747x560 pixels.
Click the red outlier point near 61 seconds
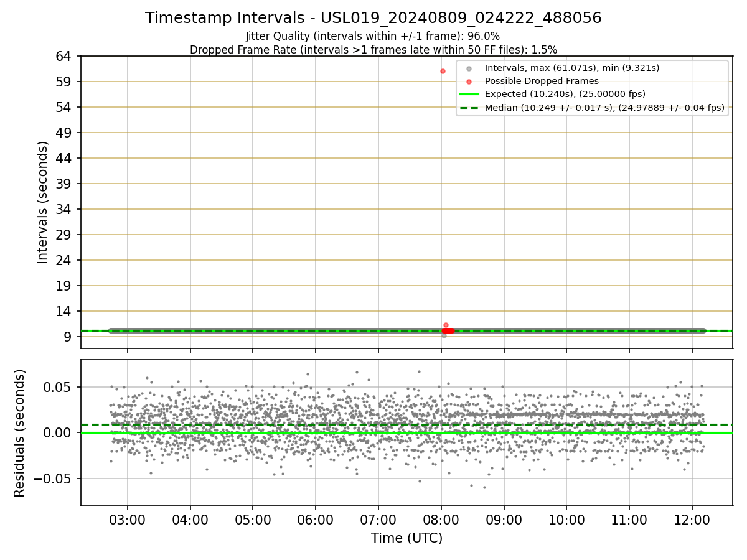pyautogui.click(x=443, y=71)
